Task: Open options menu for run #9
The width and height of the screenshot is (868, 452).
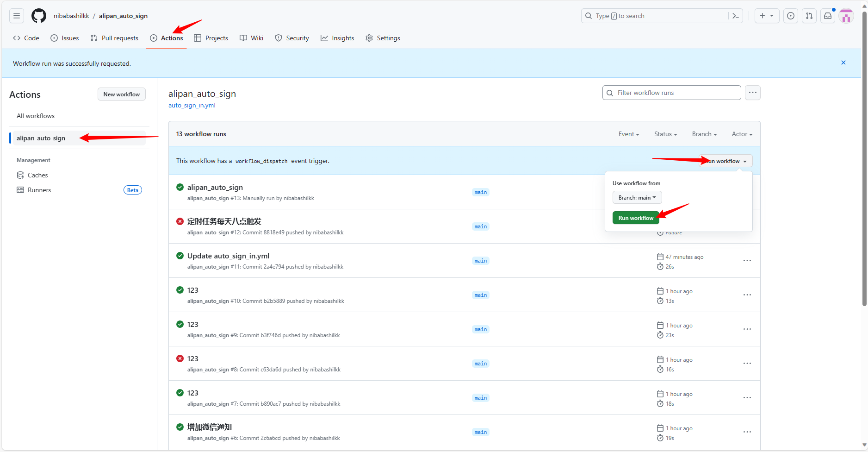Action: (x=747, y=329)
